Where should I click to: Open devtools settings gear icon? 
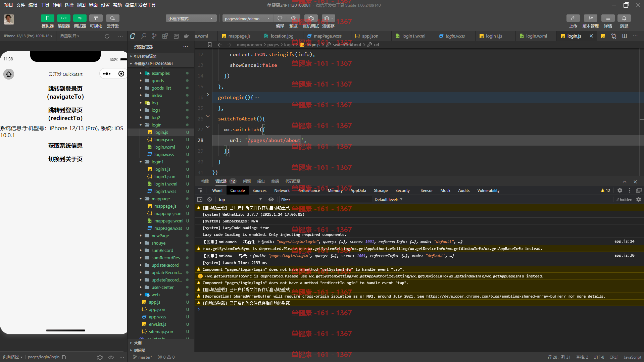(620, 190)
